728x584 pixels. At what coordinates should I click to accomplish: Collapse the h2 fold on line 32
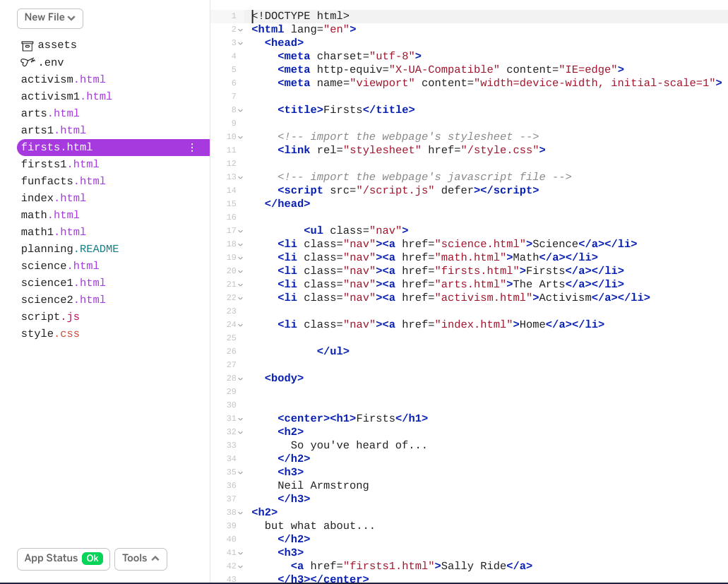(241, 433)
